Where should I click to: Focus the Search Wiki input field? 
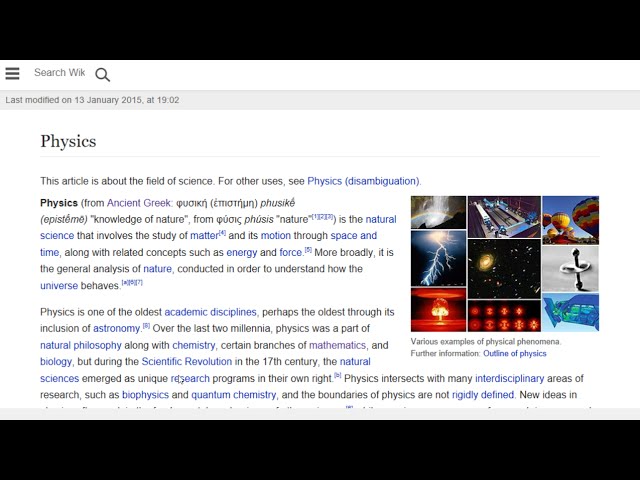[x=60, y=73]
